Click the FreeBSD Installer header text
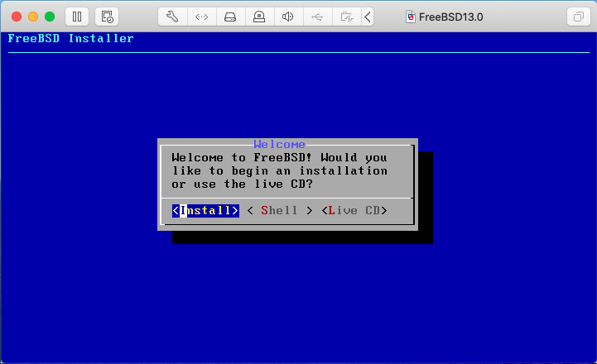 click(x=70, y=39)
